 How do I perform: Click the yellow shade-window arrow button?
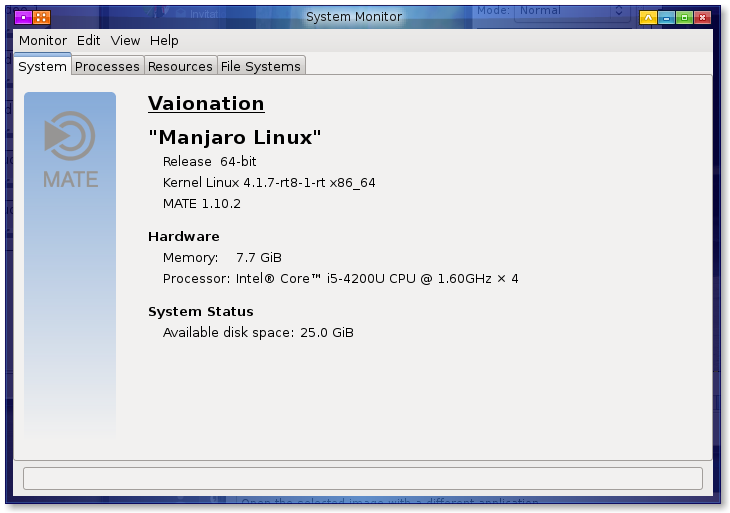click(648, 18)
